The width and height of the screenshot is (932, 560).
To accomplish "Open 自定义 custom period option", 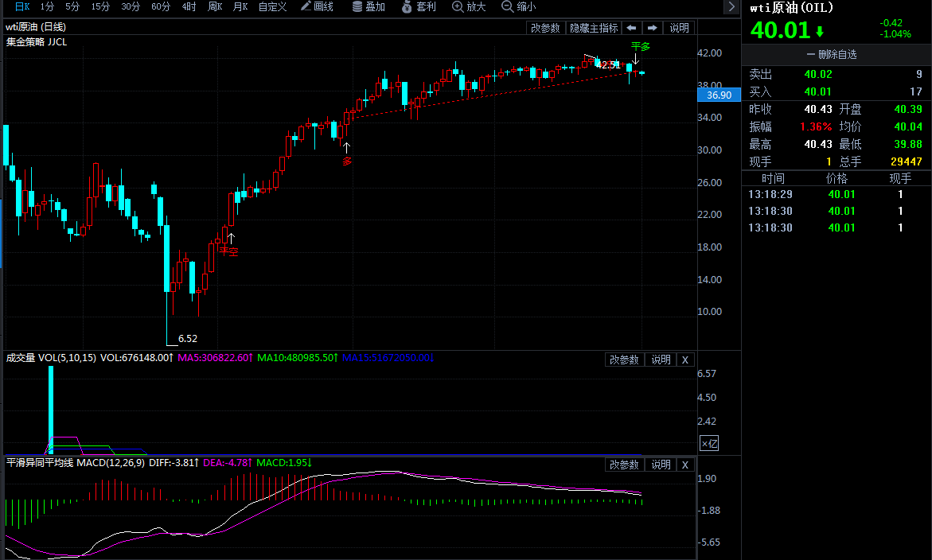I will (x=272, y=6).
